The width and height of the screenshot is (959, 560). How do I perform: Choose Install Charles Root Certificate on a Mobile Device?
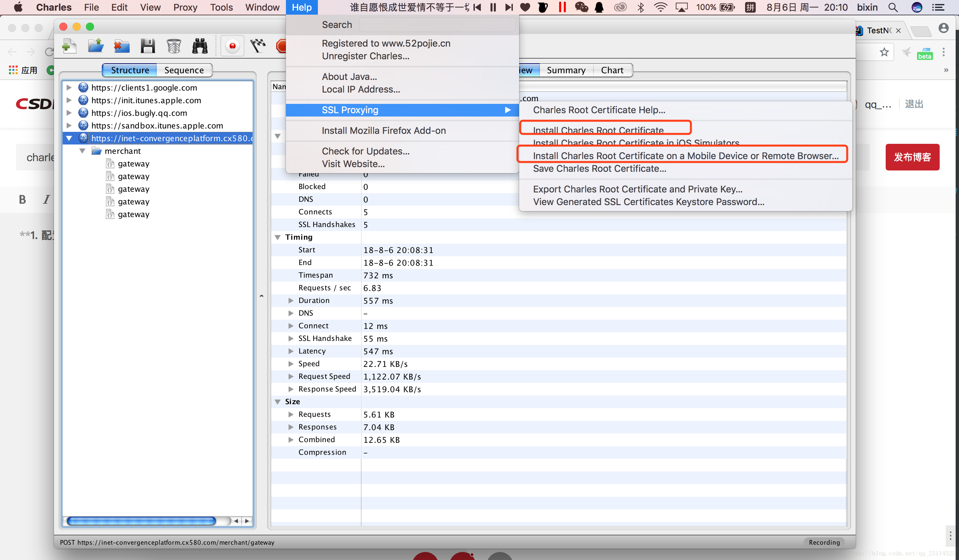[686, 155]
